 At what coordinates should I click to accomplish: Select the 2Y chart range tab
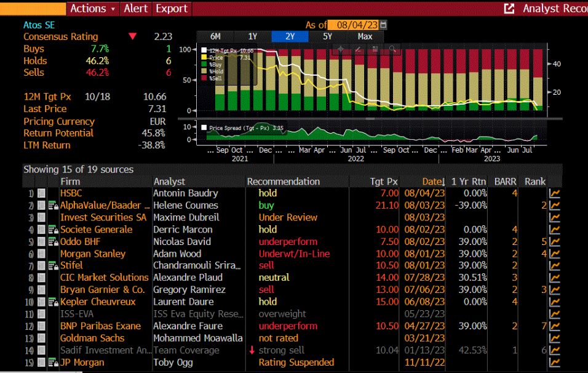[x=290, y=36]
